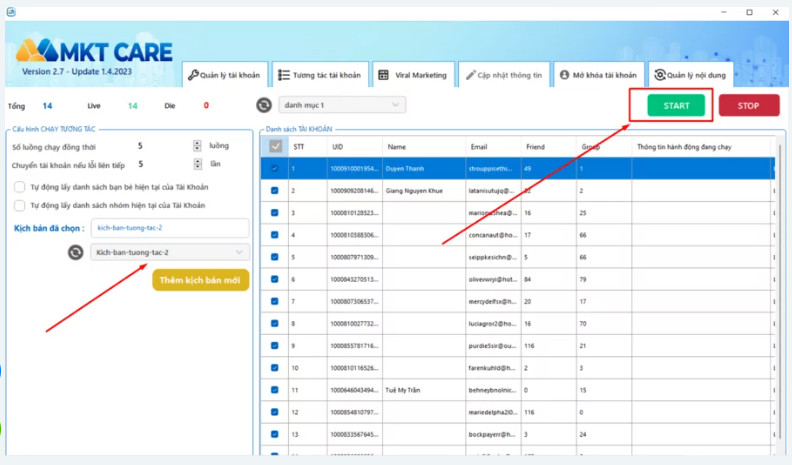Enable Tự động lấy danh sách bạn bè checkbox
This screenshot has width=792, height=465.
coord(20,187)
